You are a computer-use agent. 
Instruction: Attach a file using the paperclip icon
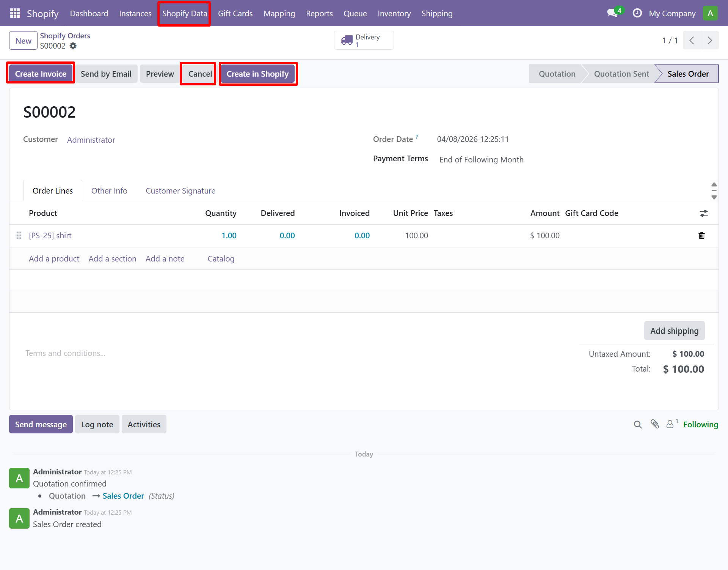[x=655, y=424]
